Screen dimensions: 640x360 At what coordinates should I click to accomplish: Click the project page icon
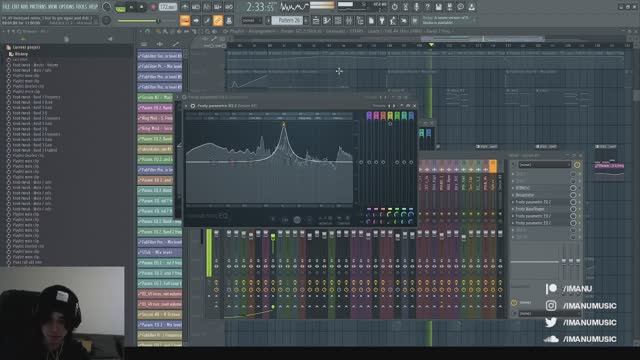(x=371, y=20)
